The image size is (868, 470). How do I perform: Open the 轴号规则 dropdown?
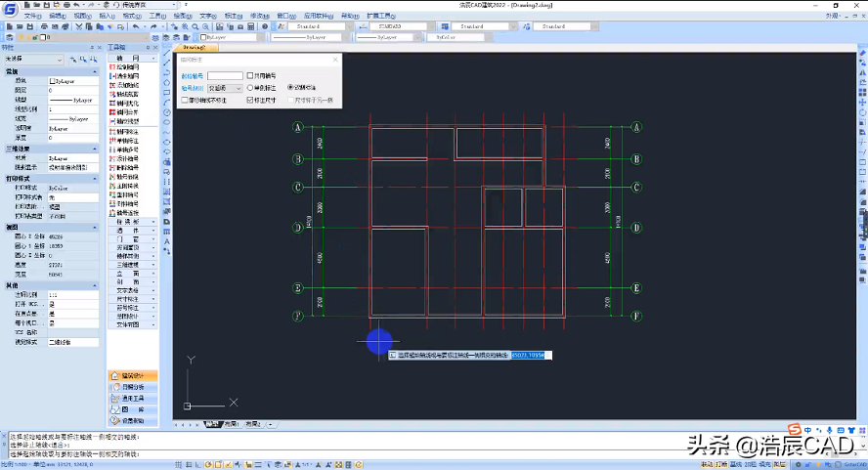click(x=225, y=87)
